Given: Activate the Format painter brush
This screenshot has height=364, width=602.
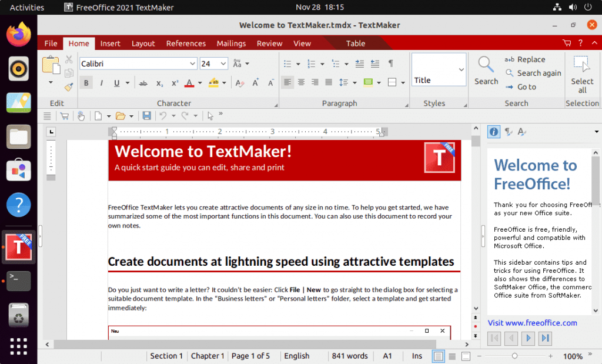Looking at the screenshot, I should pyautogui.click(x=69, y=87).
